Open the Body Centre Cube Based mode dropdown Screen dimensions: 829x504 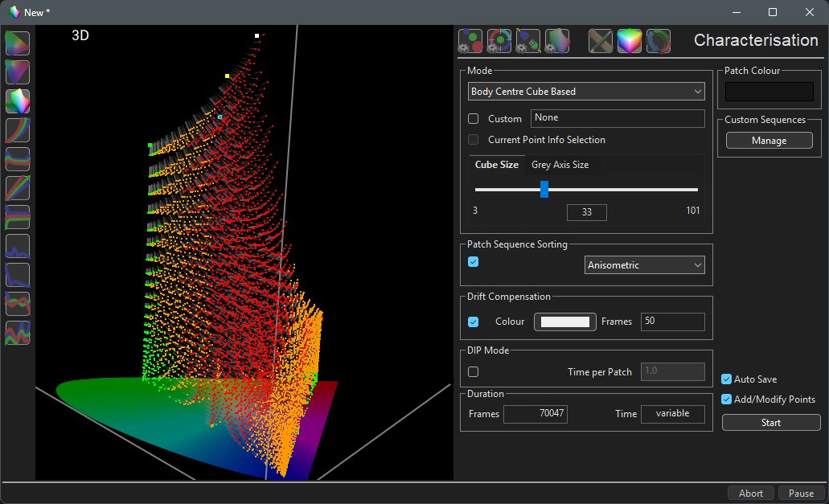586,92
